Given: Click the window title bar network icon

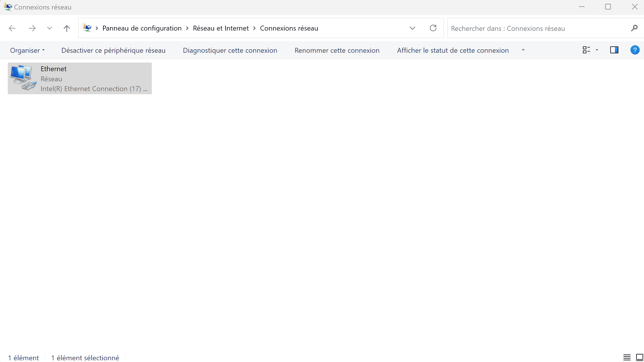Looking at the screenshot, I should [8, 7].
